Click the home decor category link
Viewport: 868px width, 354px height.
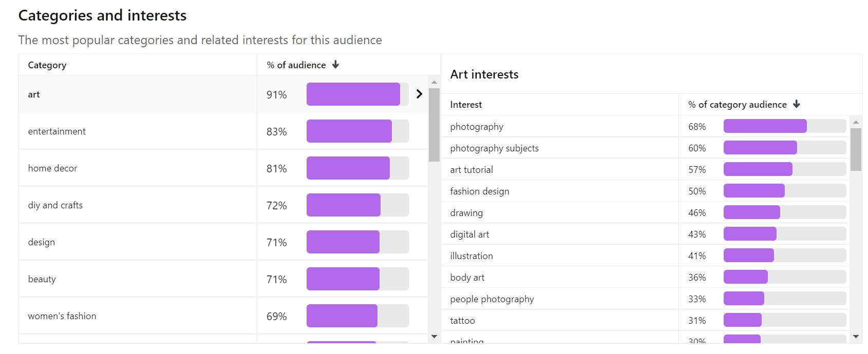coord(52,168)
